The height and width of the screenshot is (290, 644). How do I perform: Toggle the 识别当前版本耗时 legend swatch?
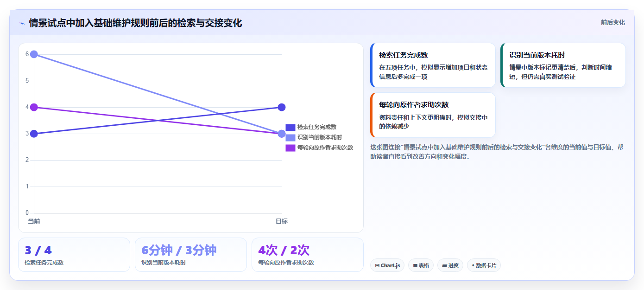click(x=290, y=137)
